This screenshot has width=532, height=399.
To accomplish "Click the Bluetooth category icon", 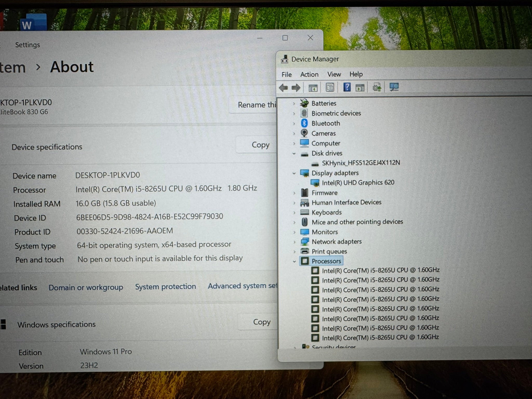I will pyautogui.click(x=304, y=123).
